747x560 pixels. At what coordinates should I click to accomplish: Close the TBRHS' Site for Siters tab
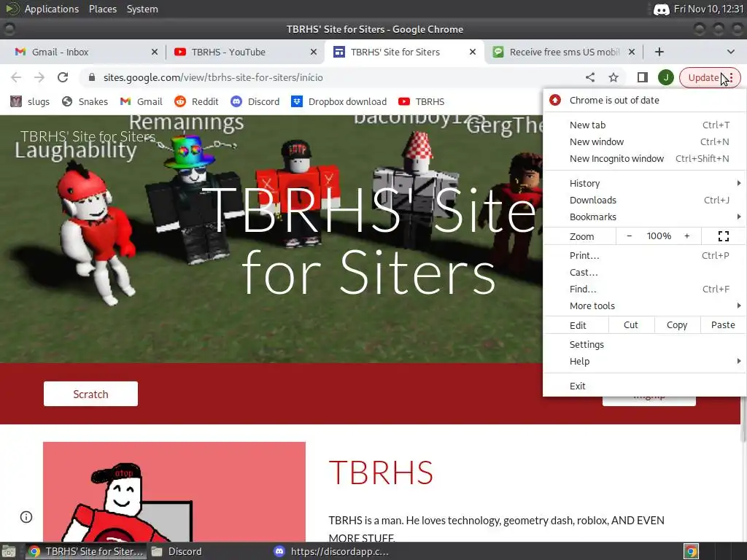473,52
